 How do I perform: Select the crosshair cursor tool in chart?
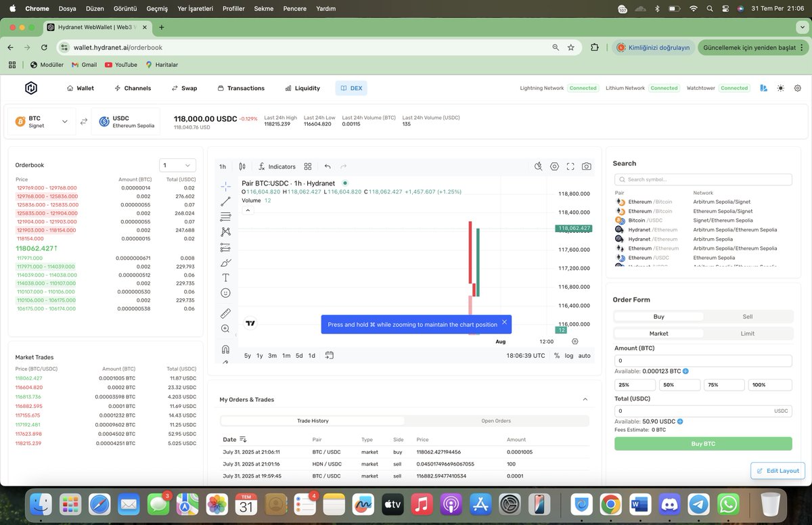coord(225,185)
